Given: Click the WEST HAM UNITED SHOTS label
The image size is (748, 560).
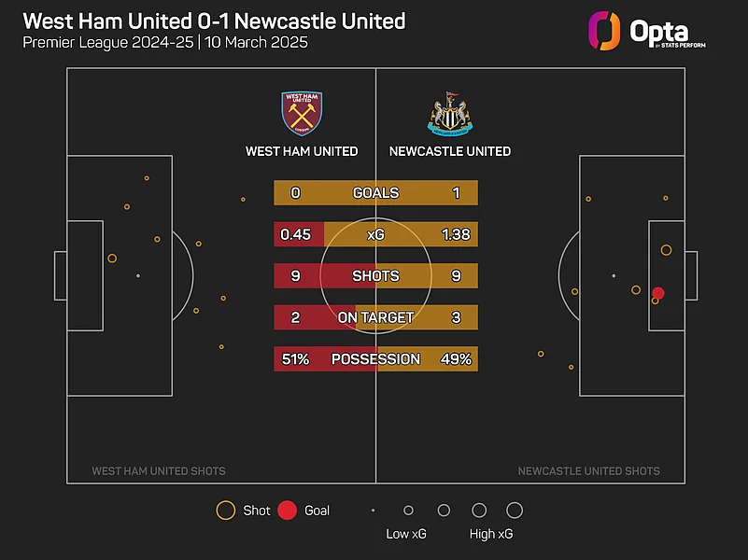Looking at the screenshot, I should click(159, 471).
